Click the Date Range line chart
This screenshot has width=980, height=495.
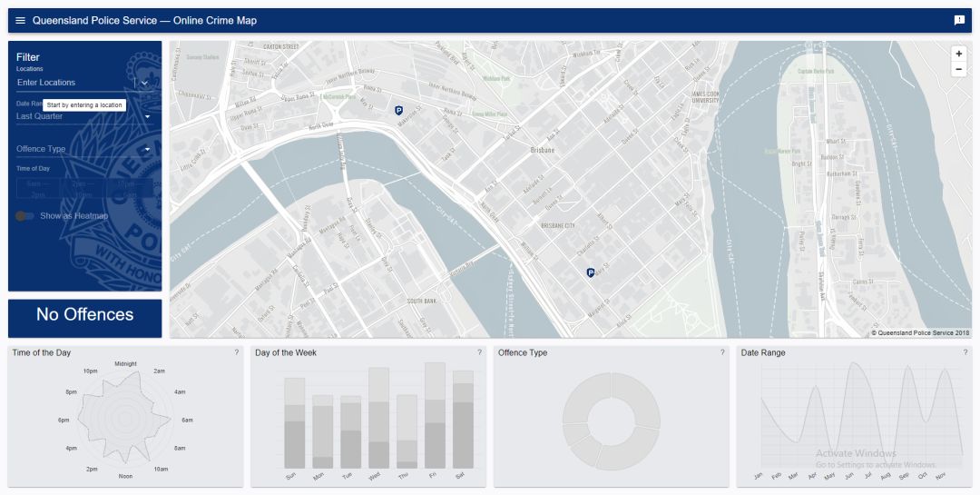click(x=861, y=416)
